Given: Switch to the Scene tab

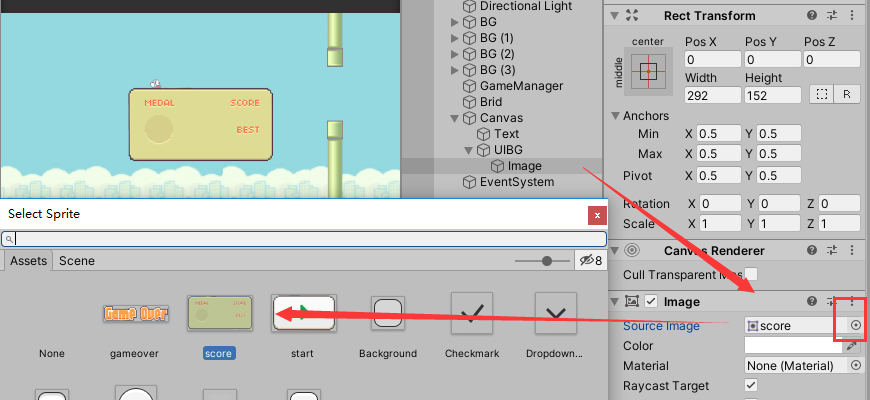Looking at the screenshot, I should click(x=77, y=260).
